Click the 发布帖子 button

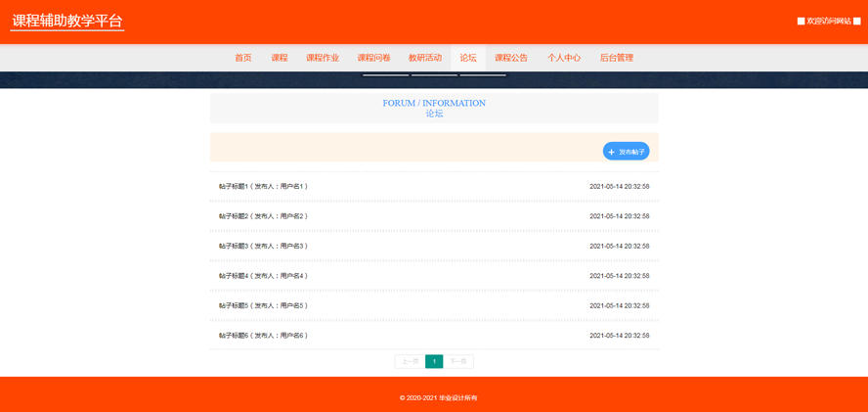[627, 152]
